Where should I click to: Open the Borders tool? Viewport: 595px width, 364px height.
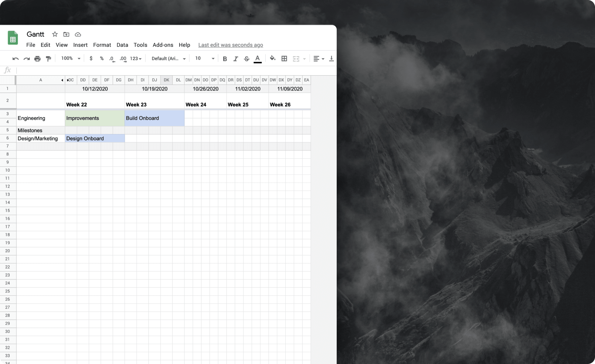pos(284,58)
